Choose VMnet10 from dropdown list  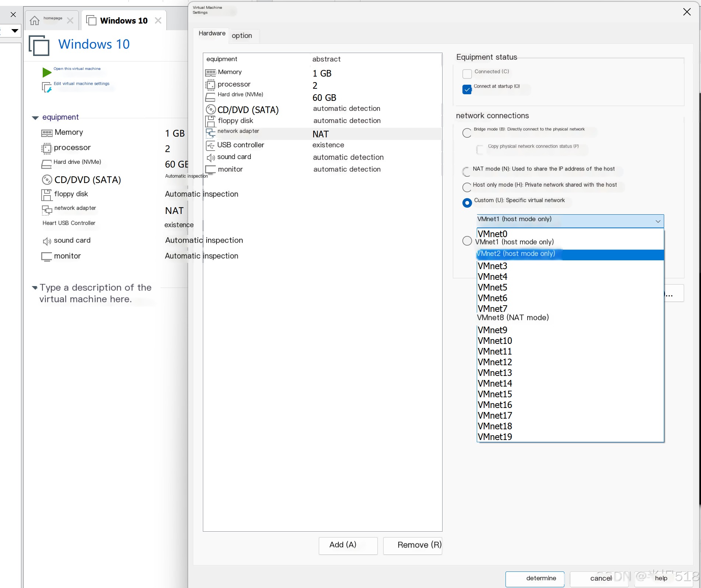[570, 341]
